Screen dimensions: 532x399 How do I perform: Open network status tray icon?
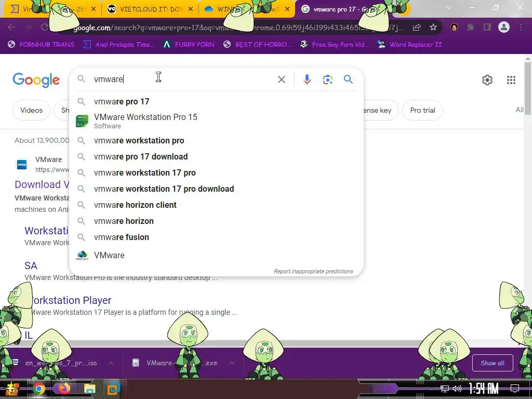(x=444, y=389)
